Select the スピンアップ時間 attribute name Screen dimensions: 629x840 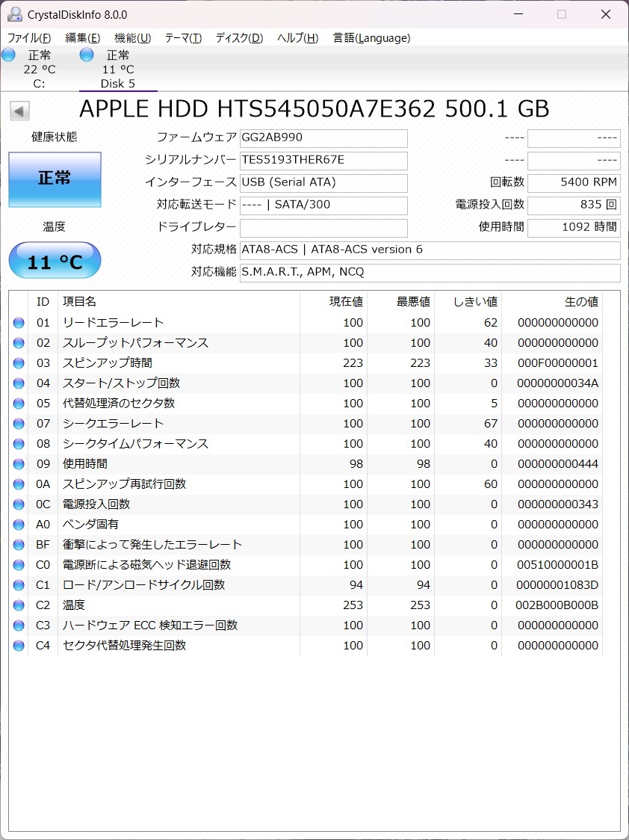click(x=108, y=363)
